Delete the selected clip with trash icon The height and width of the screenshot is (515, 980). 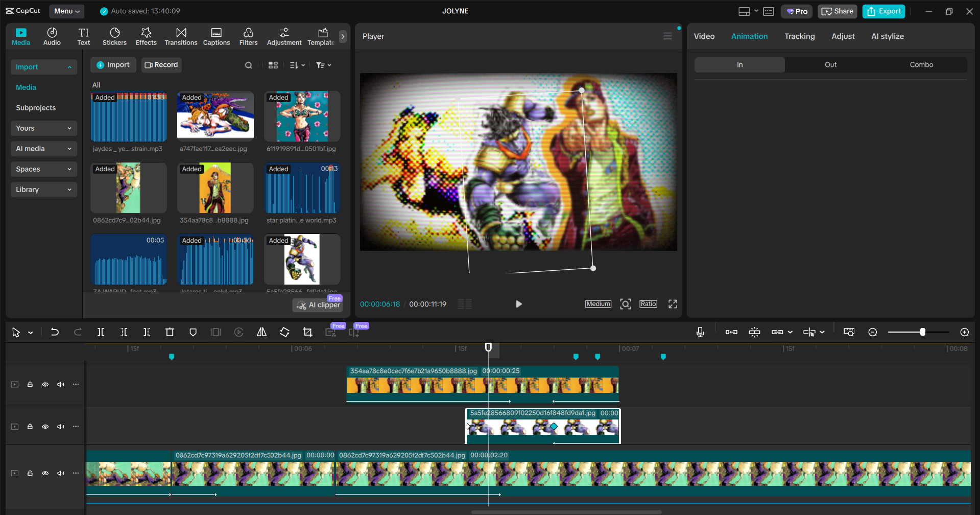(170, 332)
